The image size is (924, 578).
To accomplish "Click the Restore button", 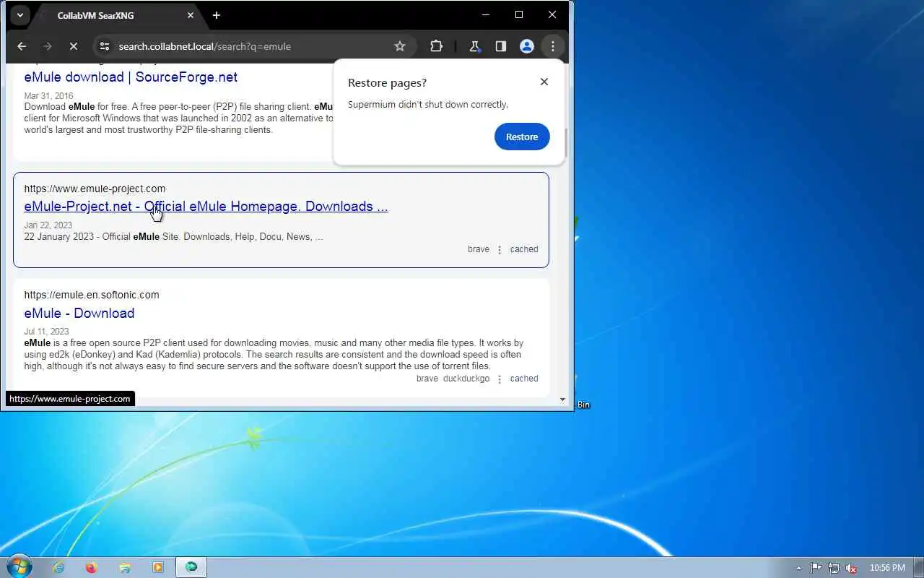I will click(x=522, y=137).
